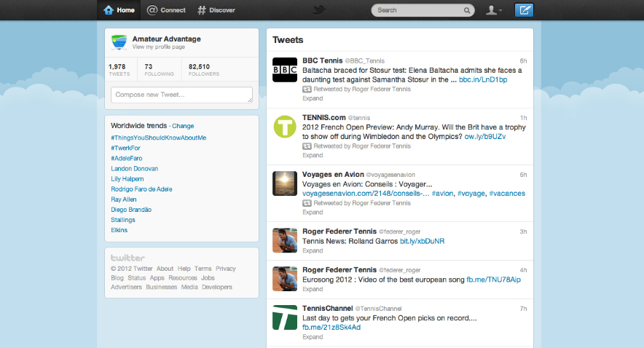Click the Twitter bird logo in top bar
Image resolution: width=644 pixels, height=348 pixels.
(x=318, y=10)
